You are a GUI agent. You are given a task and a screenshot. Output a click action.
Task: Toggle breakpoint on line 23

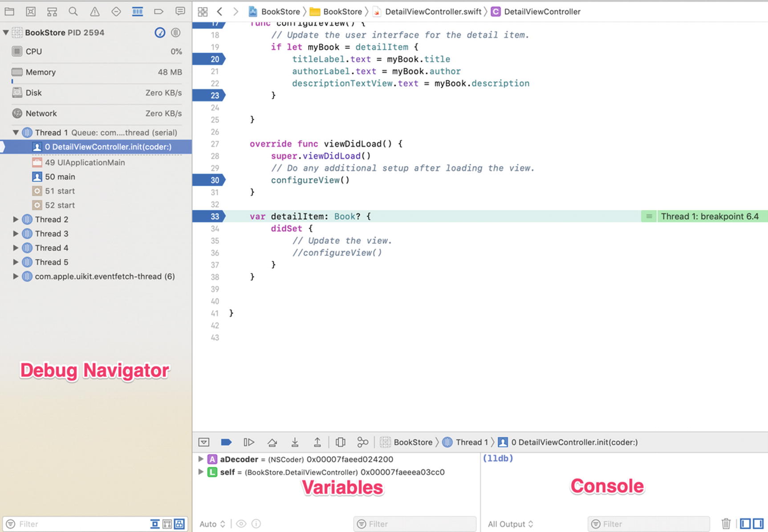(x=209, y=95)
